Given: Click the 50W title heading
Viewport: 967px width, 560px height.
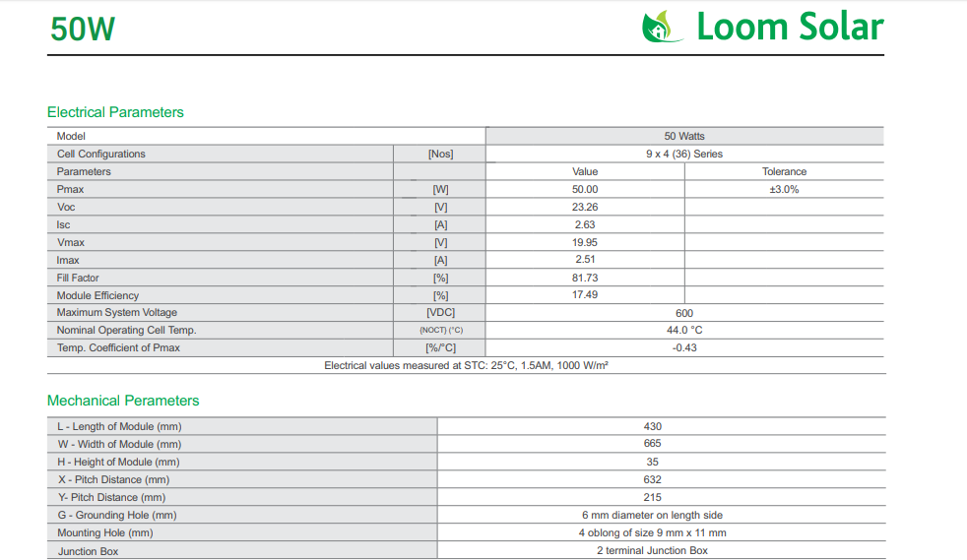Looking at the screenshot, I should pos(83,30).
